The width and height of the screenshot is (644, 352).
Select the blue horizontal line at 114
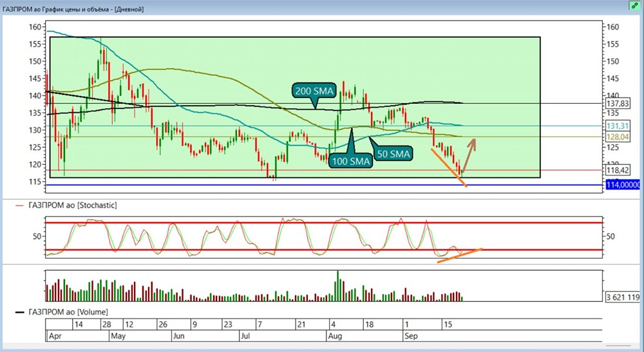coord(323,185)
